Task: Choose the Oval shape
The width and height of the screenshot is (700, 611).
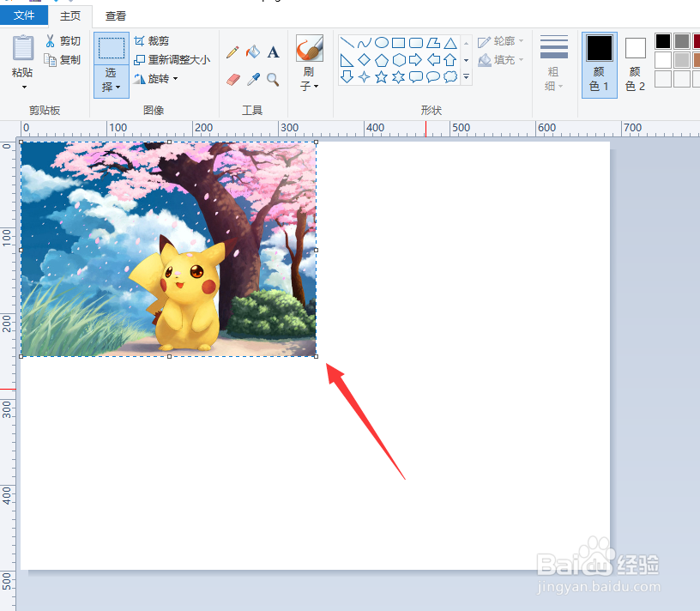Action: pos(381,43)
